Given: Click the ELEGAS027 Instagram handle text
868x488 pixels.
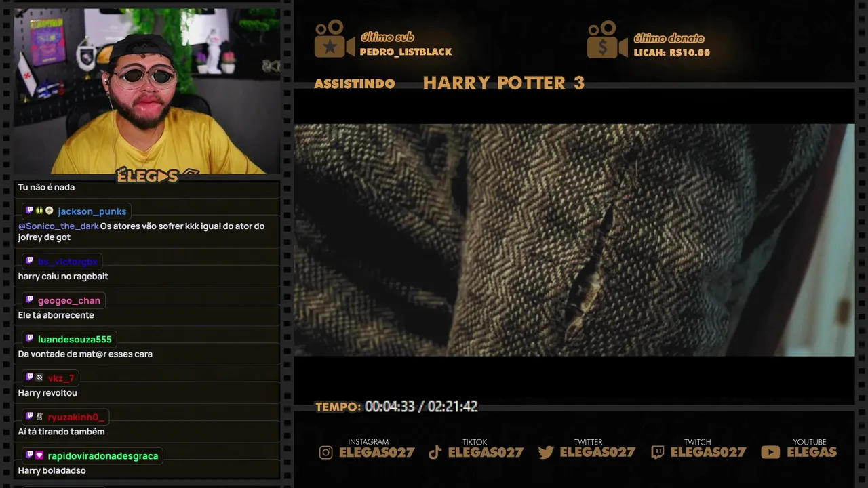Looking at the screenshot, I should pyautogui.click(x=376, y=452).
